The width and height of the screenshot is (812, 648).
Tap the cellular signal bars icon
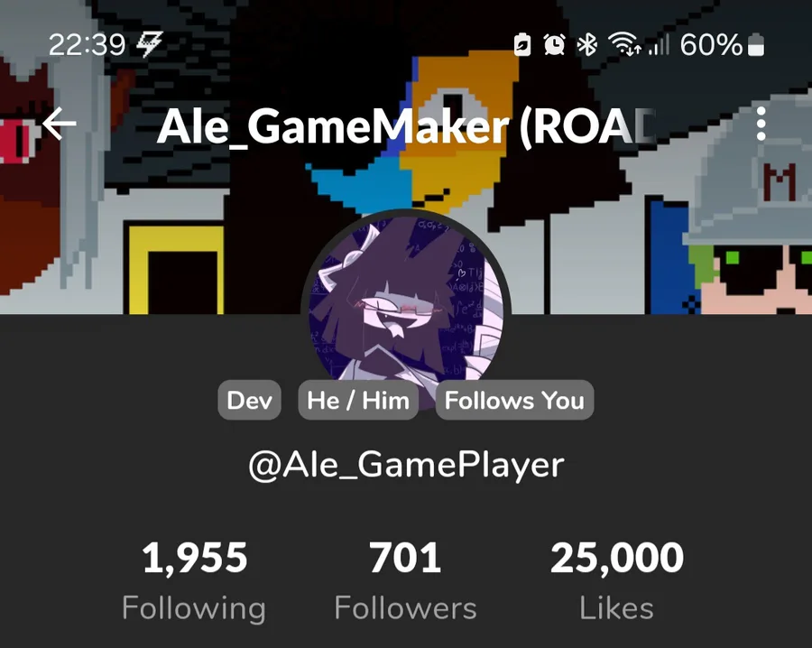click(659, 44)
